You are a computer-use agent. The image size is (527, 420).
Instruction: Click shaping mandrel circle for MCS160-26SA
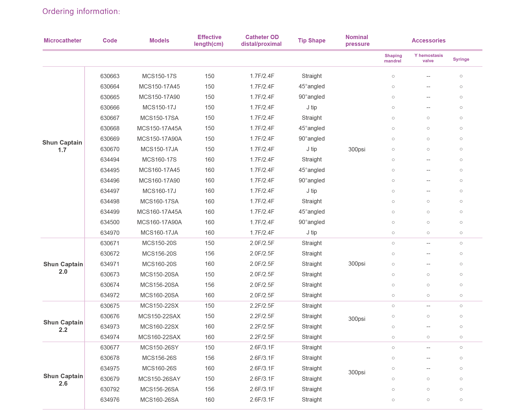[393, 400]
